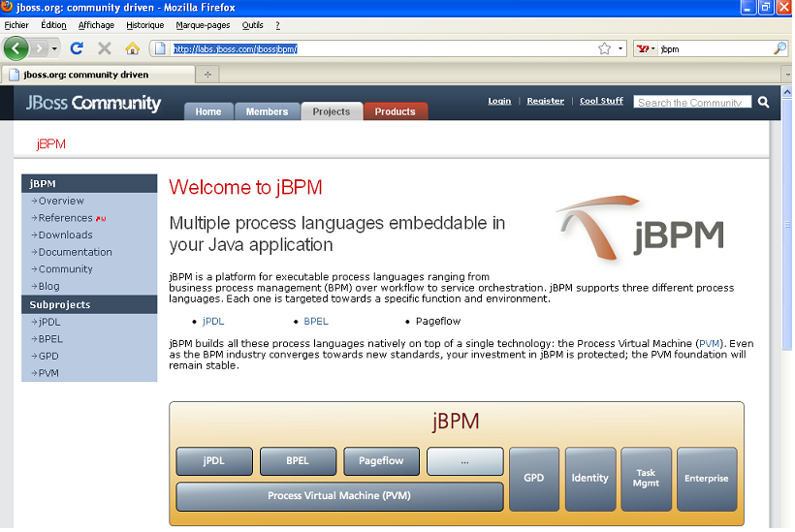Open a new tab with the plus button
Viewport: 795px width, 532px height.
(x=207, y=74)
